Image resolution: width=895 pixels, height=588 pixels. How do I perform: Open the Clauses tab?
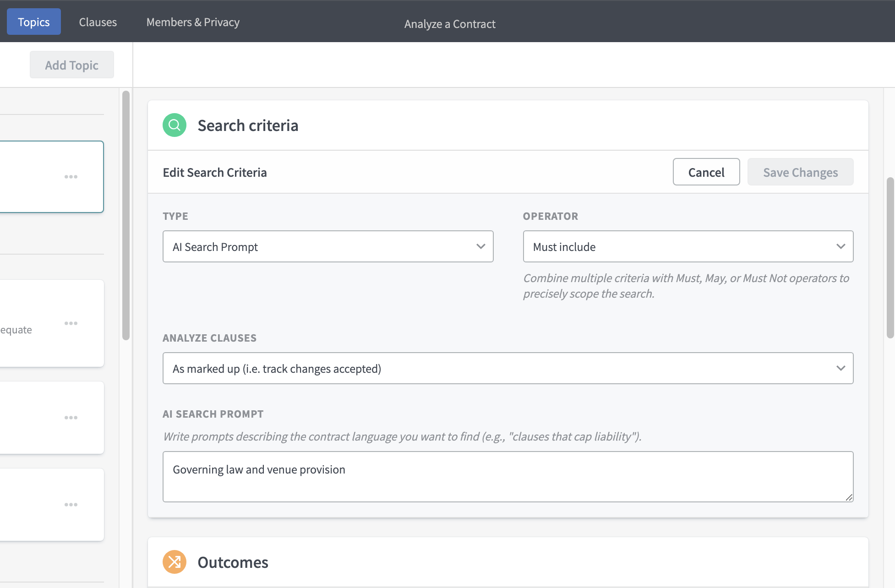98,22
